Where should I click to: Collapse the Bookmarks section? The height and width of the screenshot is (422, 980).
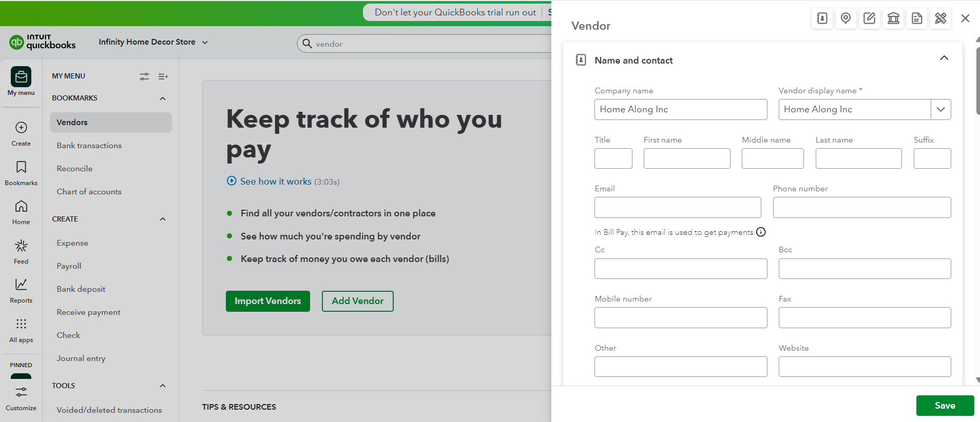coord(163,98)
